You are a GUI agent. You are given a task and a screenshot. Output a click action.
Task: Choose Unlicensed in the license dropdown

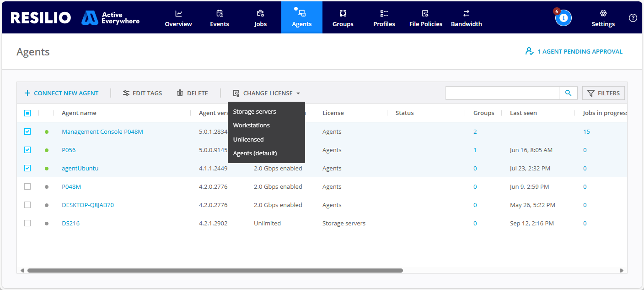pos(248,139)
